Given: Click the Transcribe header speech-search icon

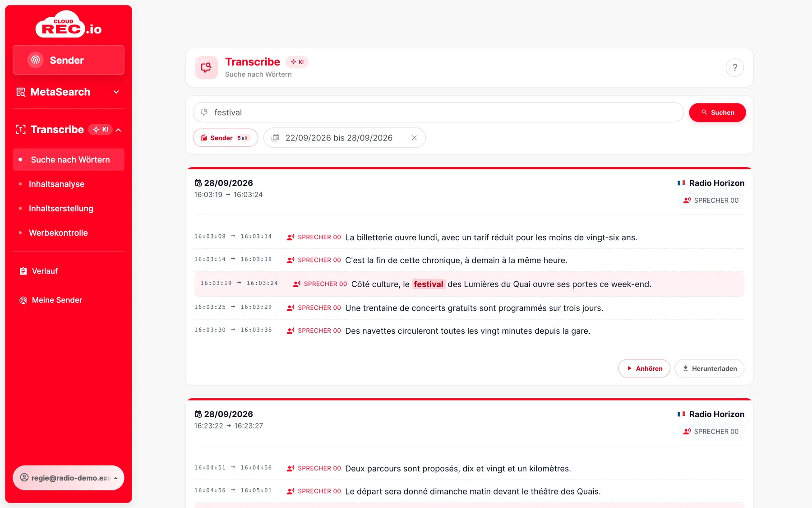Looking at the screenshot, I should pos(206,68).
